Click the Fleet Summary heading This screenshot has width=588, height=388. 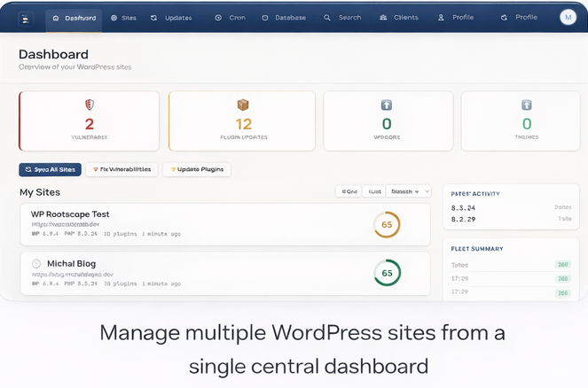477,249
